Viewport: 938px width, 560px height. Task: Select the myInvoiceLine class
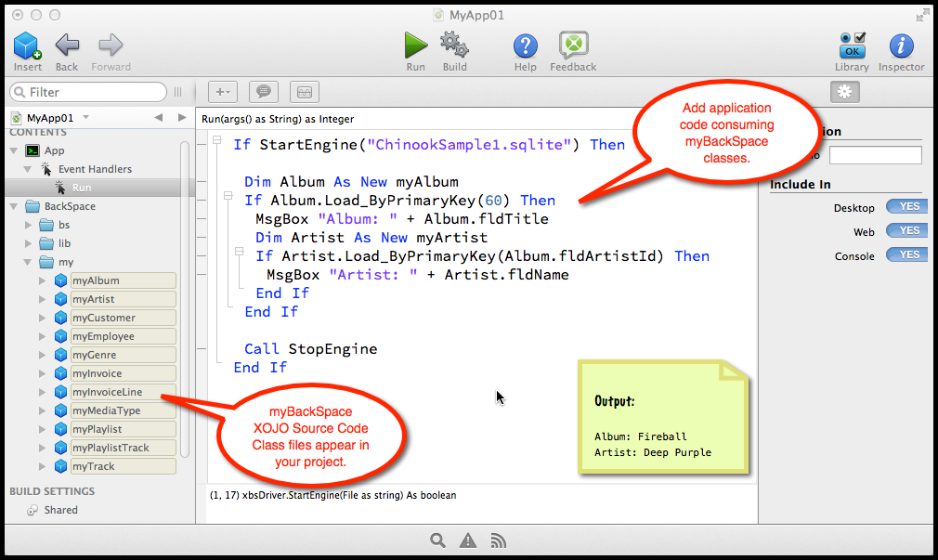[x=108, y=392]
